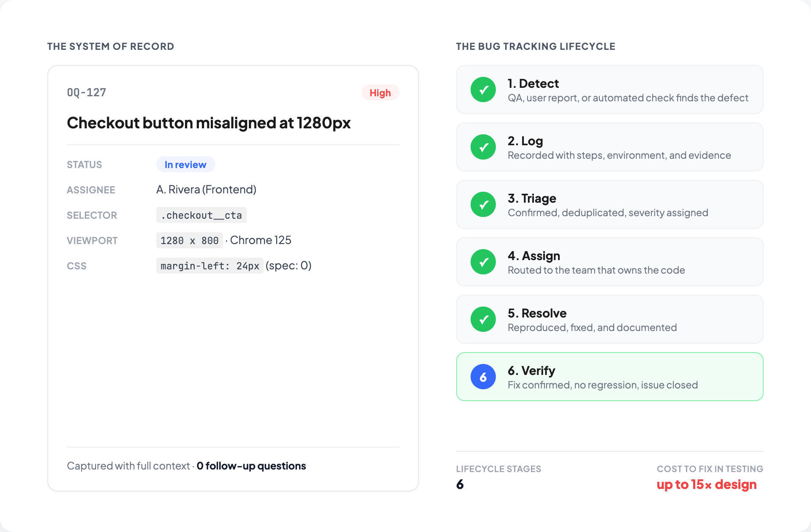Click Reproduced, fixed, and documented text
The width and height of the screenshot is (811, 532).
tap(592, 328)
